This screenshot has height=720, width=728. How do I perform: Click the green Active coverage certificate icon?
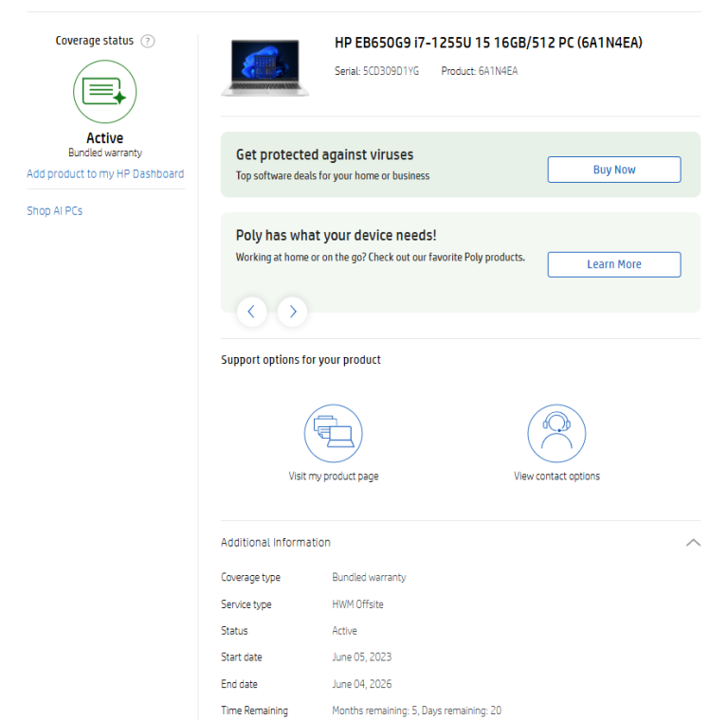[104, 92]
